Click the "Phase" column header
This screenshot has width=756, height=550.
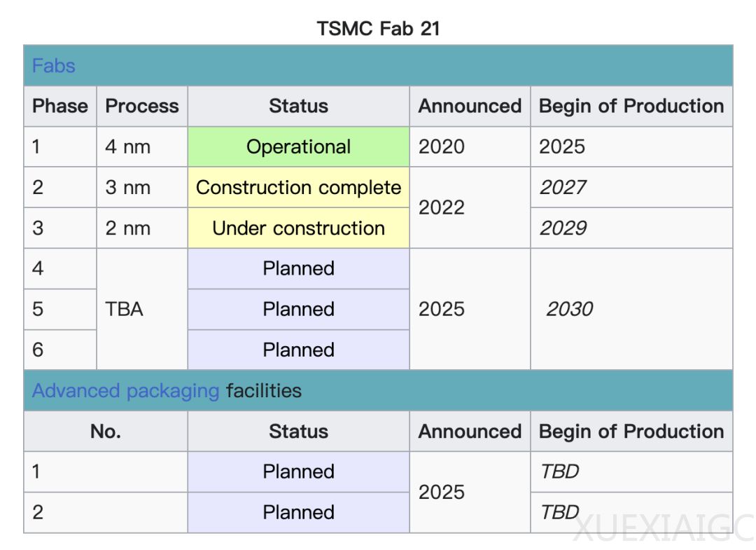[60, 106]
